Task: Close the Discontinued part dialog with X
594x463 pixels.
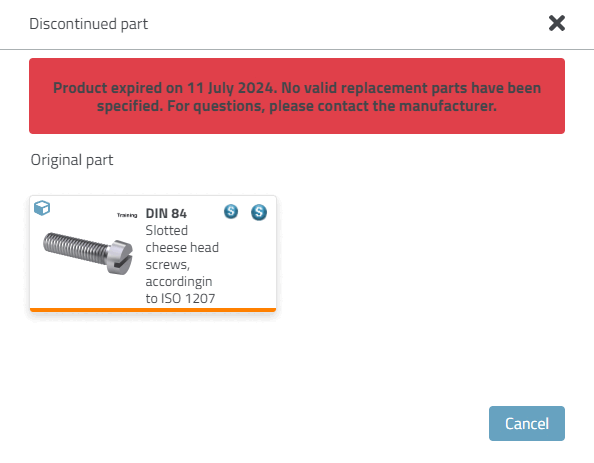Action: 557,23
